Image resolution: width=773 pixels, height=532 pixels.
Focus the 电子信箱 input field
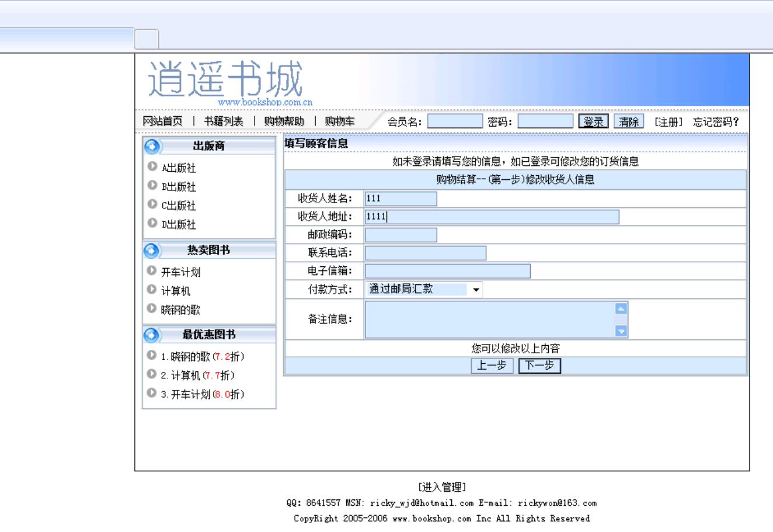tap(448, 271)
